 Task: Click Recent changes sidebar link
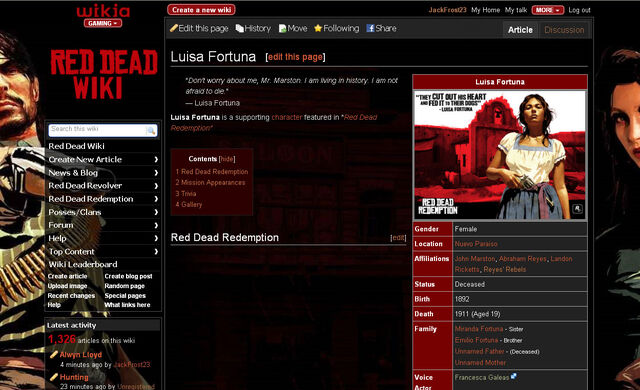[71, 296]
